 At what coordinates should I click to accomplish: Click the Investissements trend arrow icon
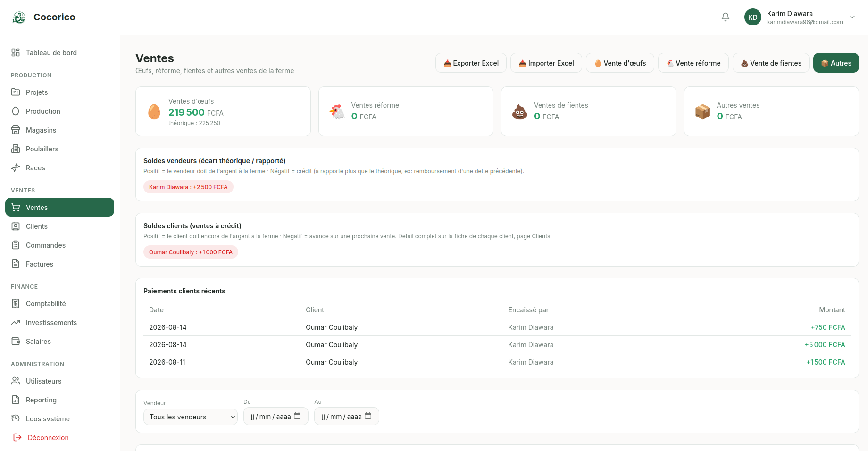16,322
